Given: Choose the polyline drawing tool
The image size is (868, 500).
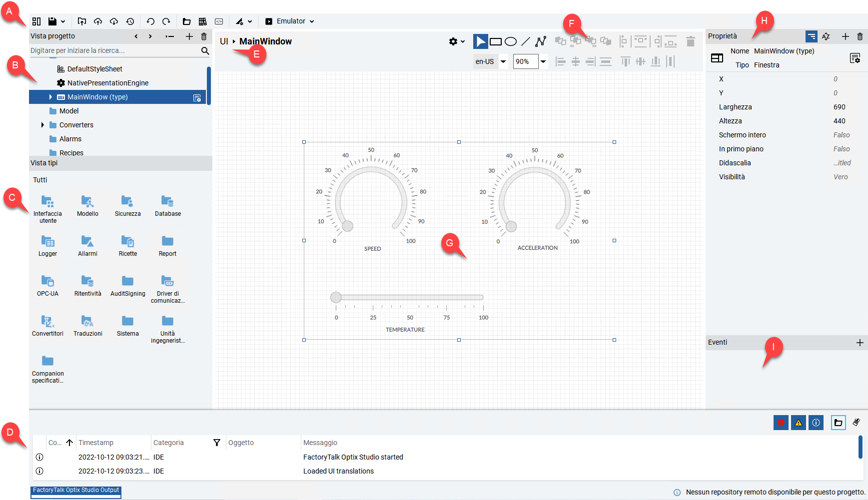Looking at the screenshot, I should [540, 41].
